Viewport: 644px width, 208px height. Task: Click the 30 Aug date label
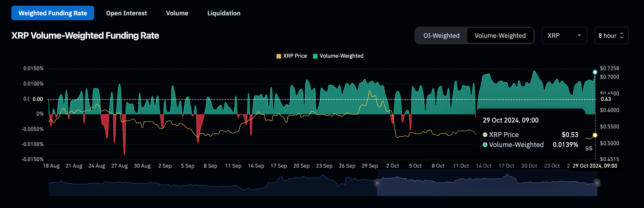tap(142, 166)
